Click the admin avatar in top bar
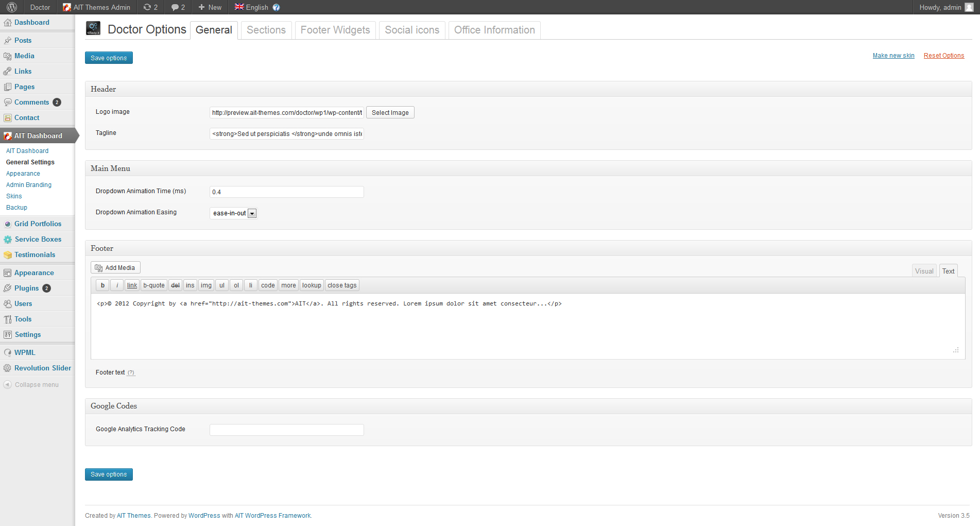 coord(969,7)
